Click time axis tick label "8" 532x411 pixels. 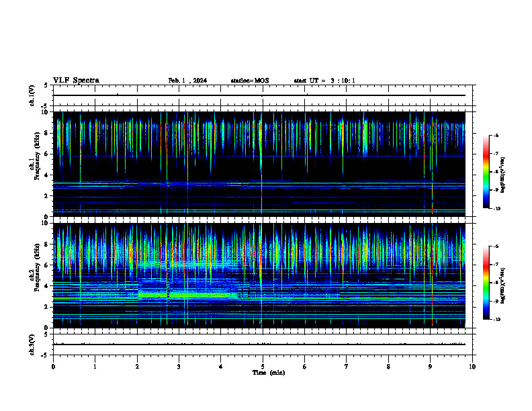click(388, 367)
